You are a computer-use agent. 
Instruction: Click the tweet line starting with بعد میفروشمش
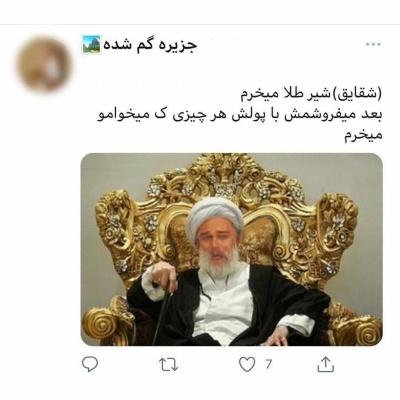pos(240,115)
